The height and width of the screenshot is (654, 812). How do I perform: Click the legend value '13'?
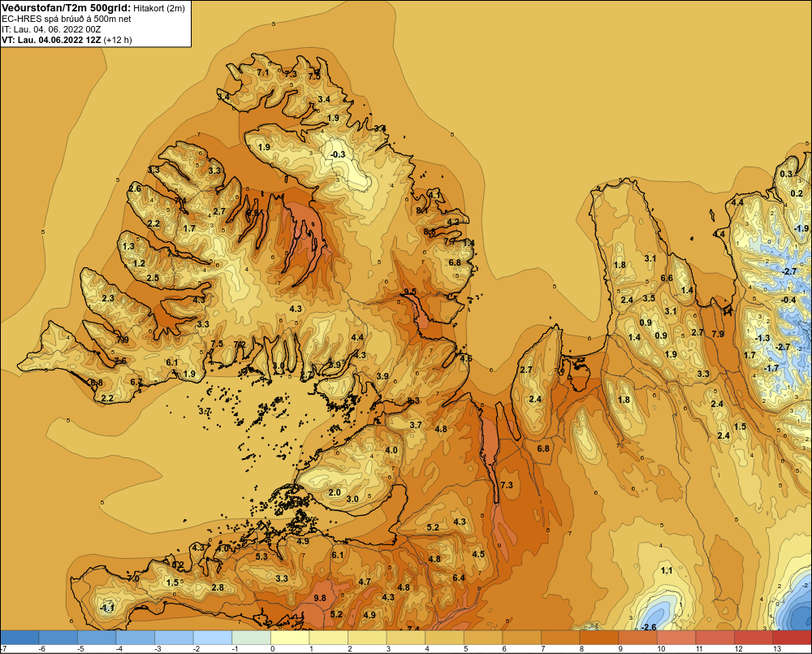[777, 649]
